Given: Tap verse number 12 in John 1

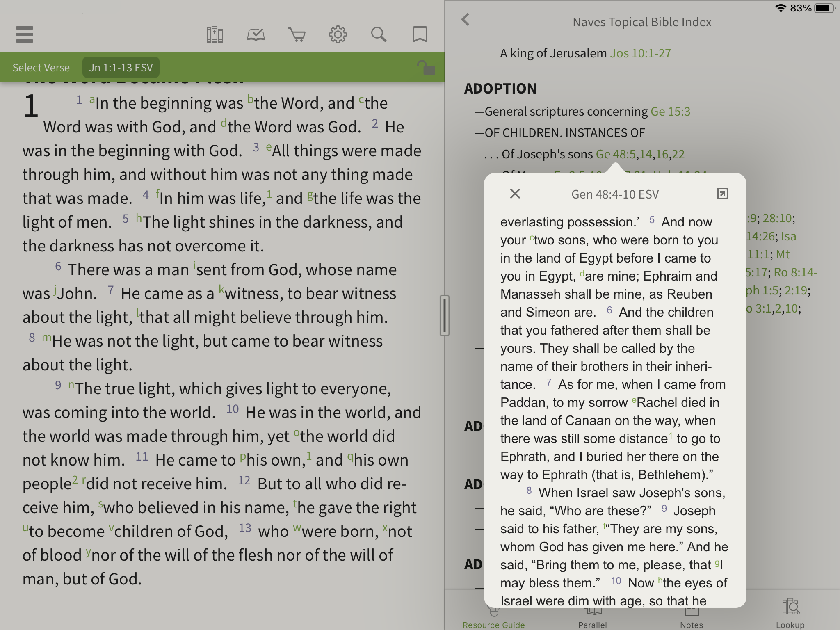Looking at the screenshot, I should point(244,481).
